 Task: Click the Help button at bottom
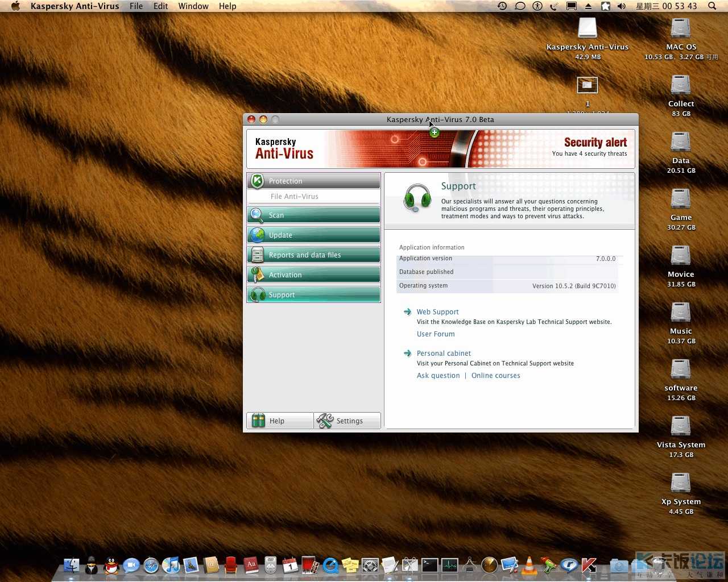point(280,421)
